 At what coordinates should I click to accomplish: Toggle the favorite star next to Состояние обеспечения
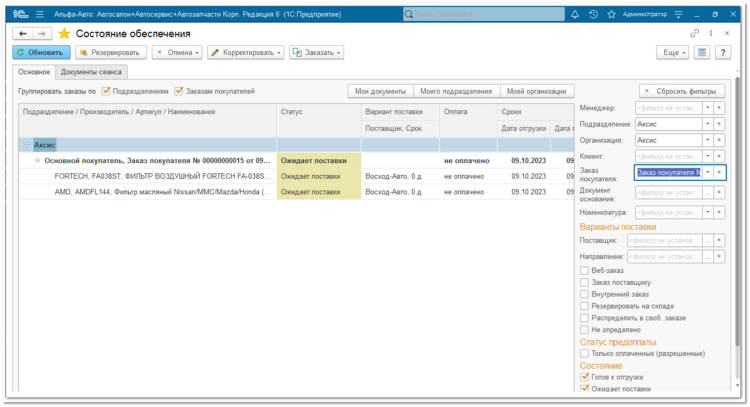[64, 33]
